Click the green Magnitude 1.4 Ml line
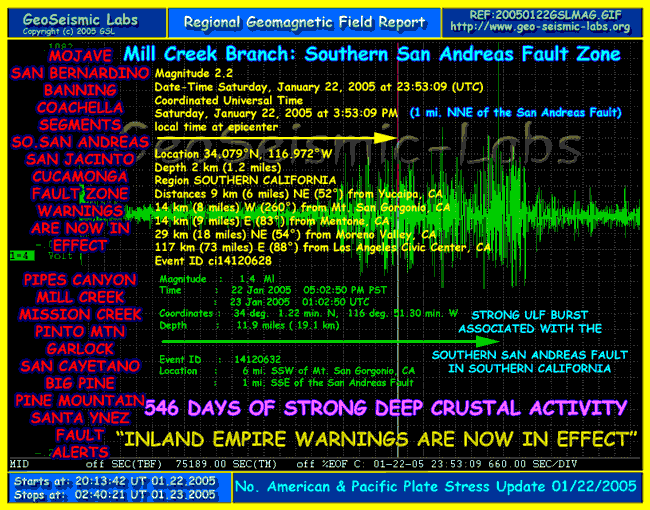Image resolution: width=650 pixels, height=510 pixels. pos(217,279)
